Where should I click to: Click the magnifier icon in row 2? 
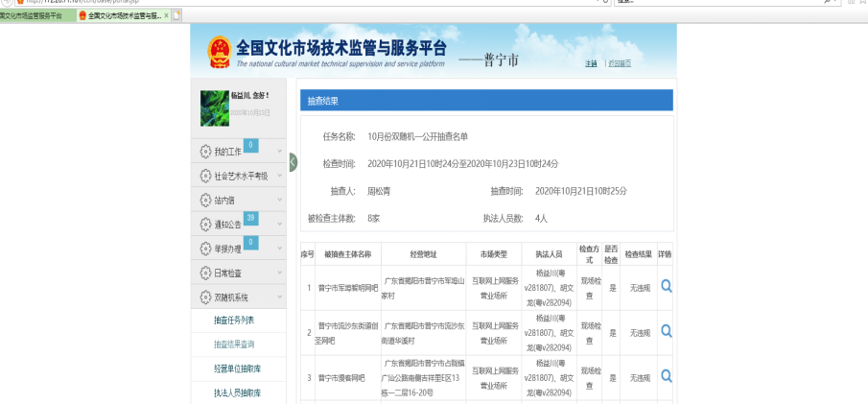pyautogui.click(x=666, y=331)
